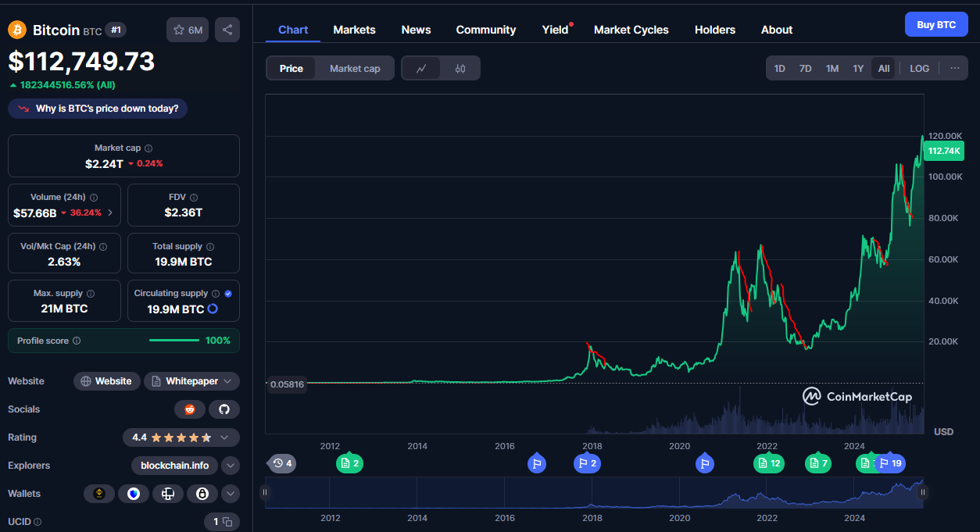Image resolution: width=980 pixels, height=532 pixels.
Task: Copy the UCID value
Action: pyautogui.click(x=227, y=522)
